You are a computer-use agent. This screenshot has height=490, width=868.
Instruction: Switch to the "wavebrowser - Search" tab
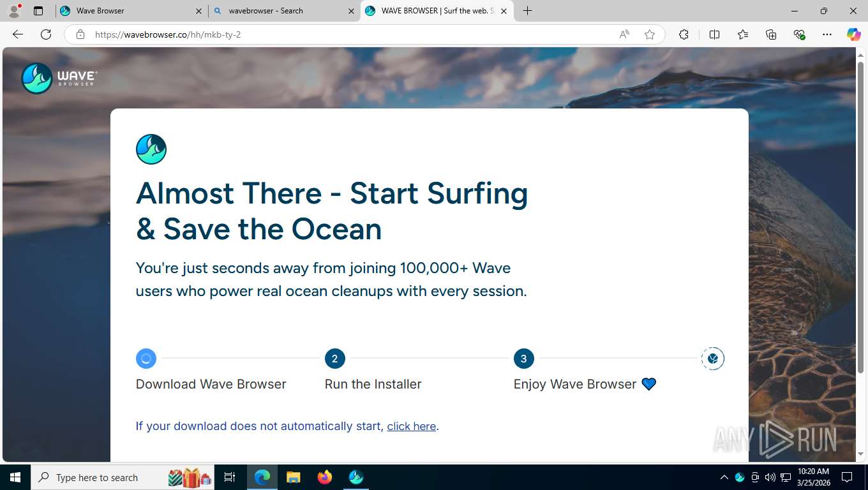283,11
